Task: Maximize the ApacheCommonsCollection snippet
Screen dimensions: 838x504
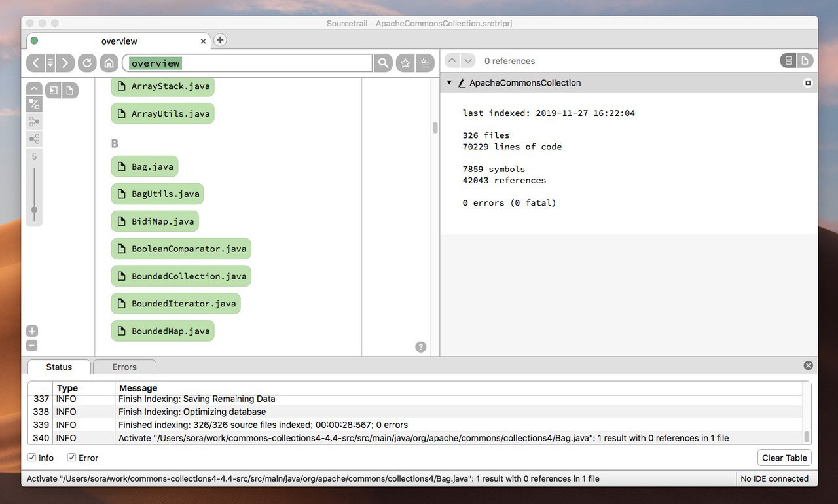Action: click(808, 83)
